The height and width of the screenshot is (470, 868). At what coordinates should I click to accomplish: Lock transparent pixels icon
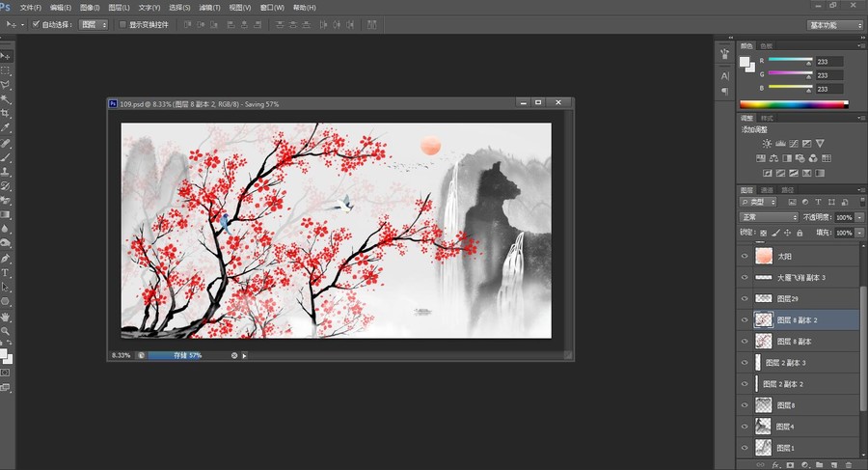coord(763,233)
